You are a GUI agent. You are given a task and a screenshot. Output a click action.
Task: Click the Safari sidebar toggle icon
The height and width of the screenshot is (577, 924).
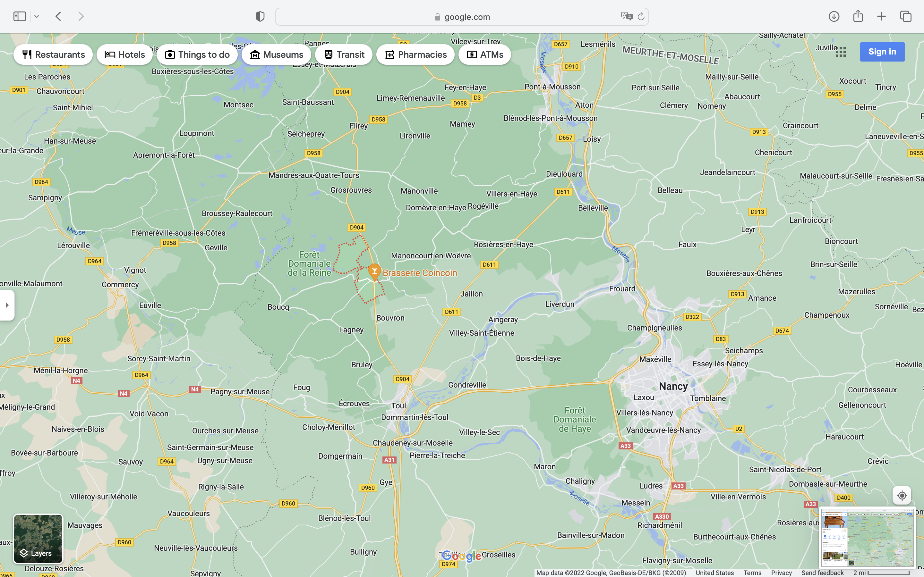coord(20,16)
